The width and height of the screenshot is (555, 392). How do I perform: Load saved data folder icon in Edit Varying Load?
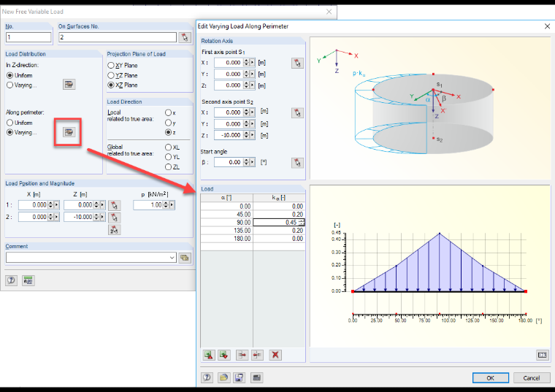[x=223, y=377]
